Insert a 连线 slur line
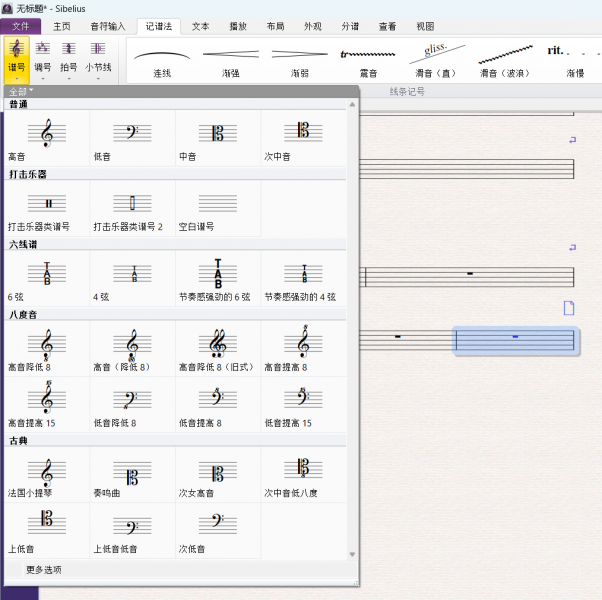This screenshot has height=600, width=602. (162, 61)
